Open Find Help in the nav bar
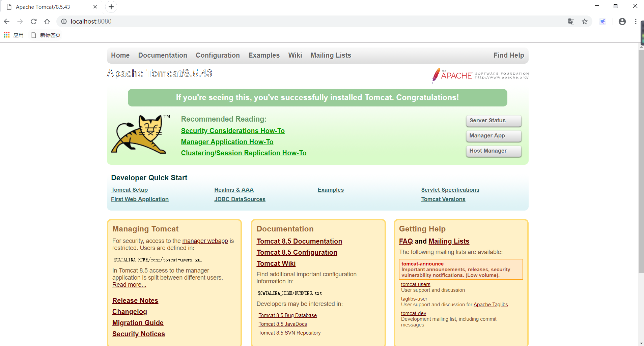The width and height of the screenshot is (644, 346). tap(509, 55)
